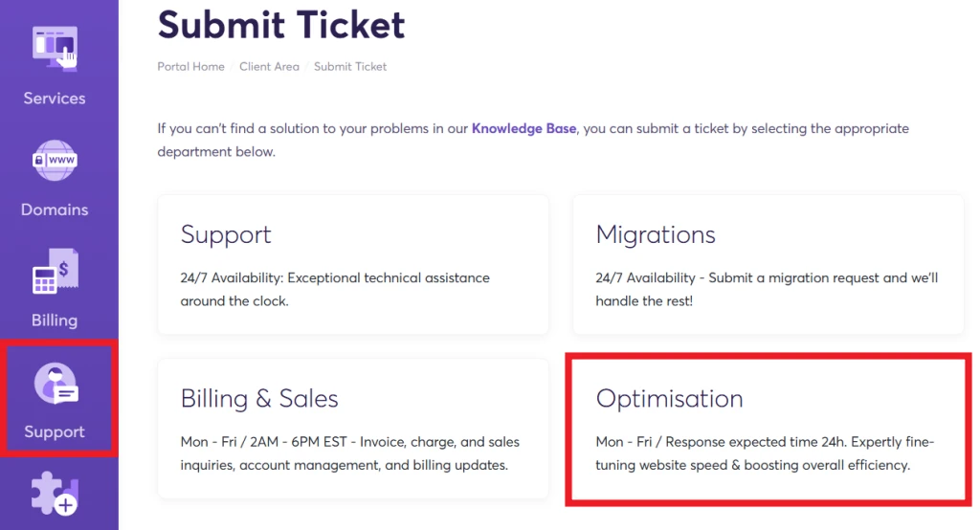The image size is (980, 530).
Task: Select the Support agent chat icon
Action: (56, 383)
